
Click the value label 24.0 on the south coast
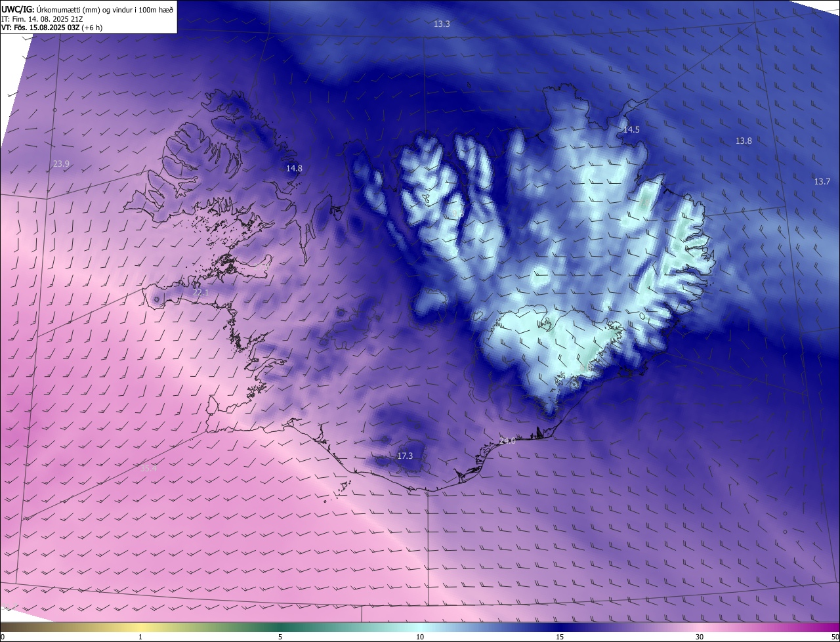coord(507,440)
